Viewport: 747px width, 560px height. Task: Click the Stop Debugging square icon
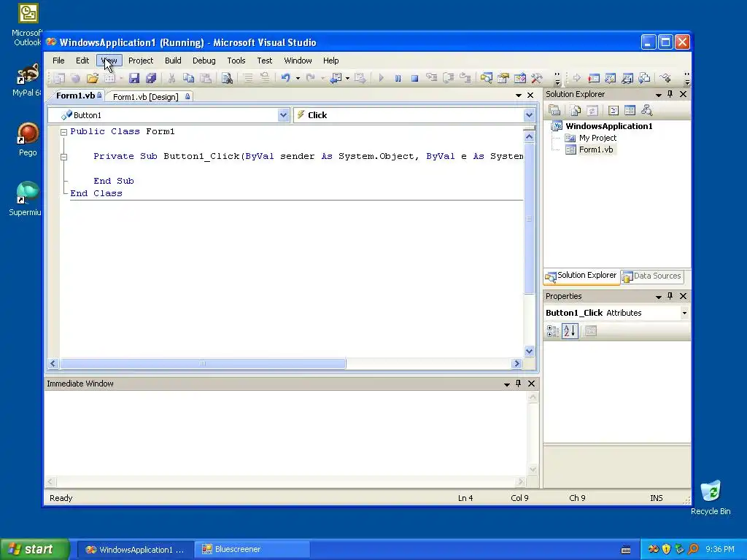click(x=414, y=78)
